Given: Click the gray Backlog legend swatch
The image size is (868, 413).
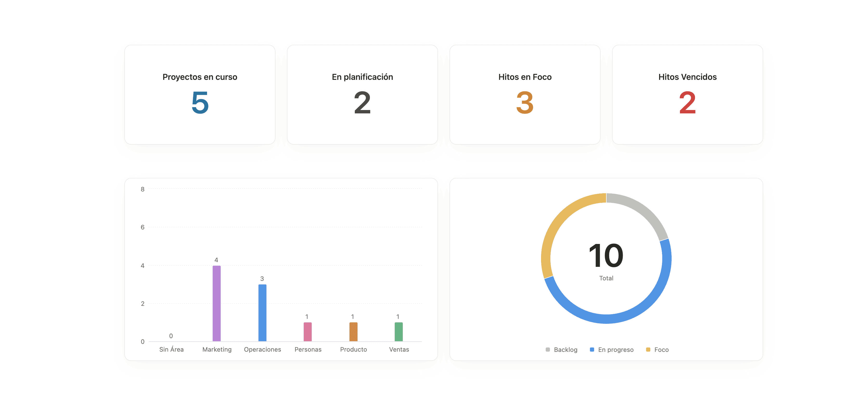Looking at the screenshot, I should click(x=548, y=350).
